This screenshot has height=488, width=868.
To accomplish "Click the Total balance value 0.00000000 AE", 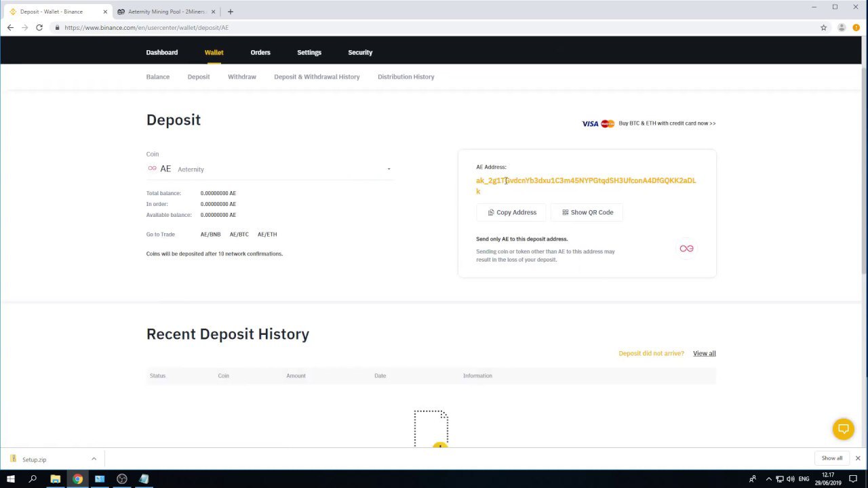I will (218, 193).
